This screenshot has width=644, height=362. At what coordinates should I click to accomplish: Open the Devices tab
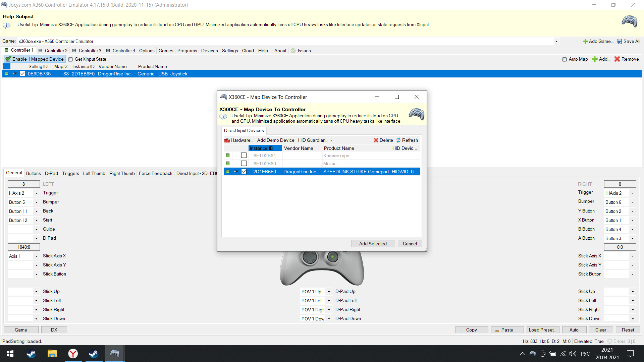(x=210, y=51)
